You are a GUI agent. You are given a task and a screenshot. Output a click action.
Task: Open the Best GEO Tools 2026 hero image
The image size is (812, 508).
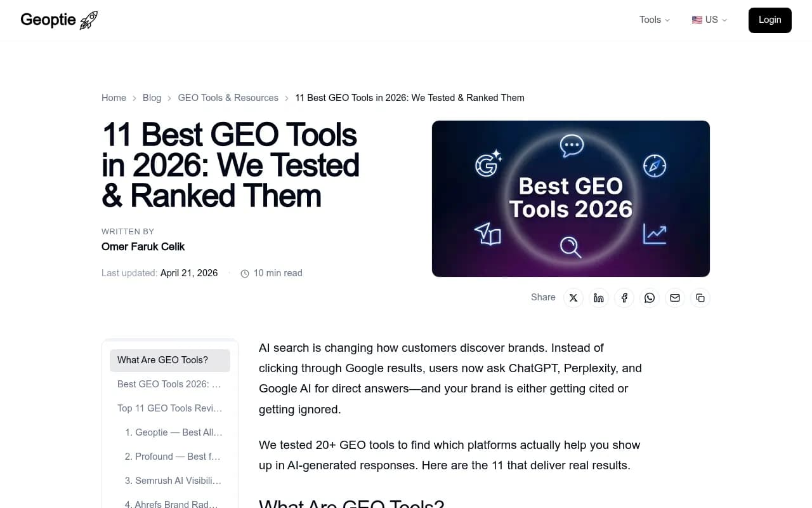[x=571, y=199]
